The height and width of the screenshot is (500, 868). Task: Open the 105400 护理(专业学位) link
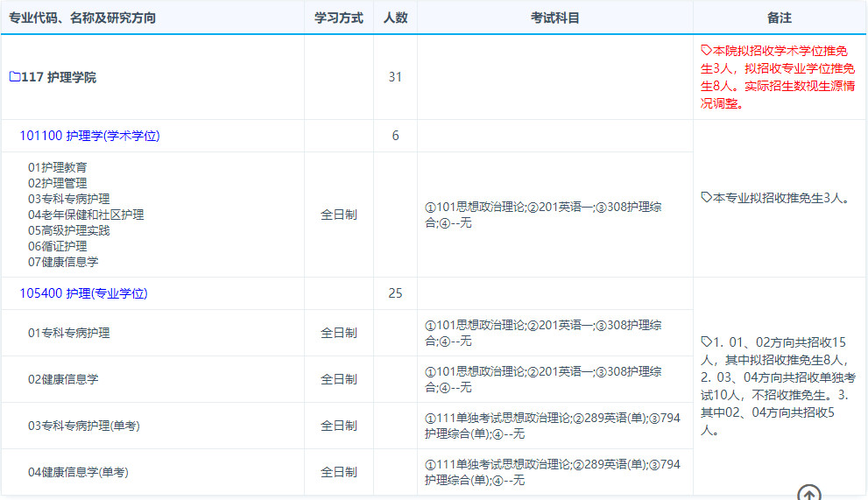click(83, 293)
